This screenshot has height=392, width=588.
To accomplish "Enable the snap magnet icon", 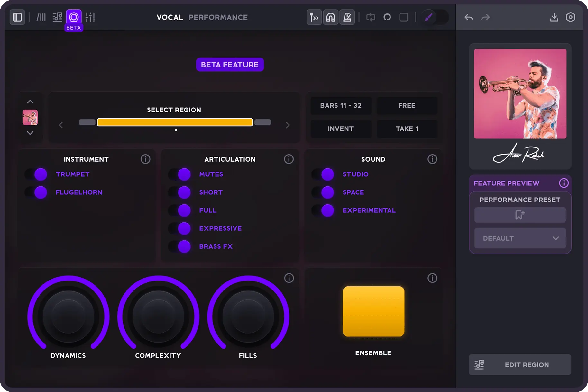I will tap(331, 17).
